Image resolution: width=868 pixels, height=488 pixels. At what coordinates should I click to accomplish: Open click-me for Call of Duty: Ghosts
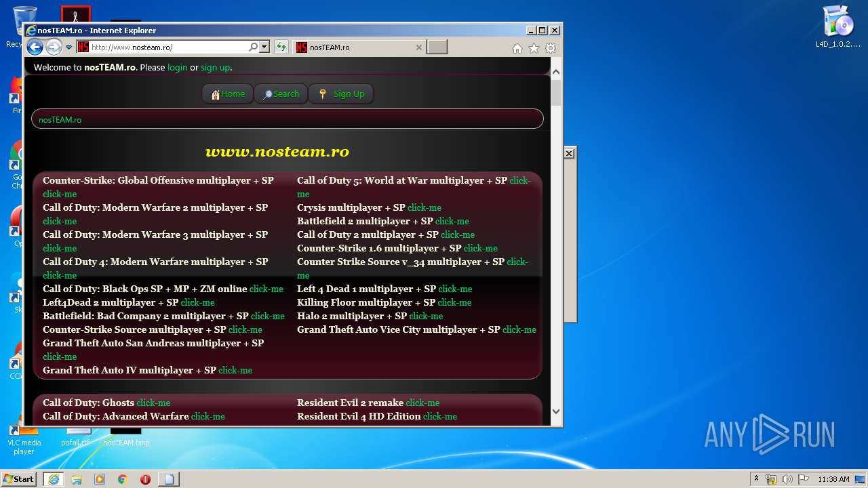(153, 403)
